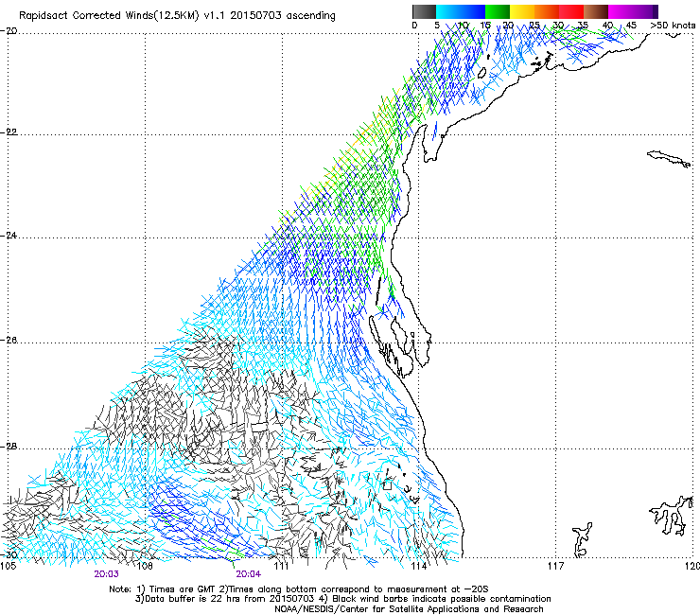Click the '117' longitude axis label

click(x=556, y=566)
